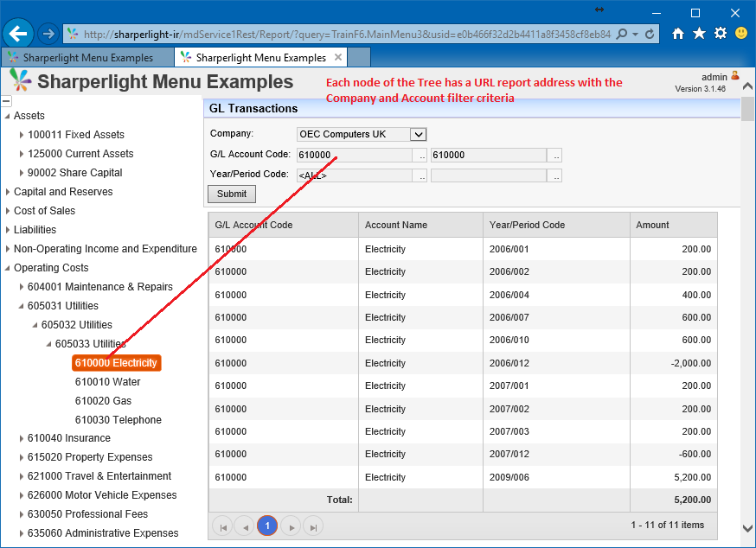Expand the Liabilities node

click(x=7, y=230)
